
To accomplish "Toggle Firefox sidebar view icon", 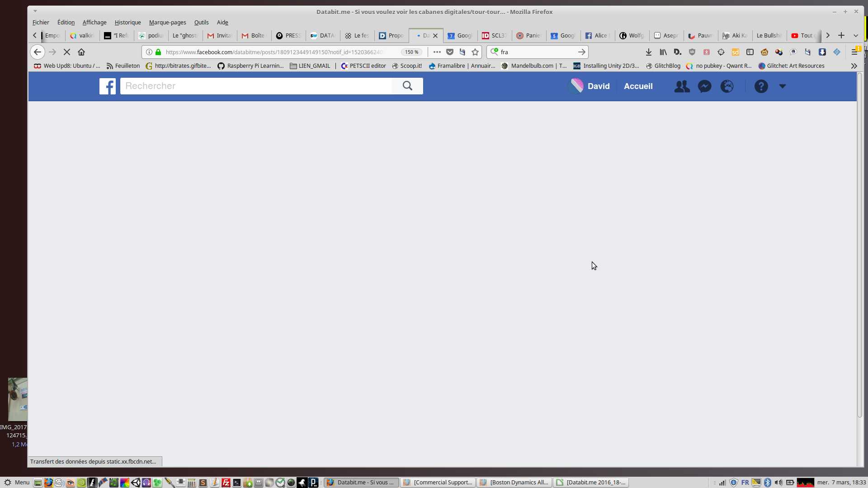I will [x=750, y=52].
